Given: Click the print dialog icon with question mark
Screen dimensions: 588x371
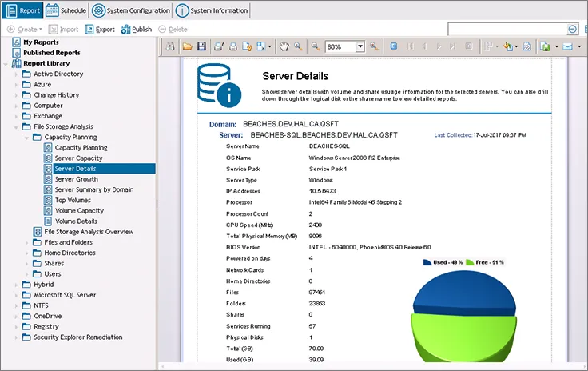Looking at the screenshot, I should pyautogui.click(x=219, y=46).
